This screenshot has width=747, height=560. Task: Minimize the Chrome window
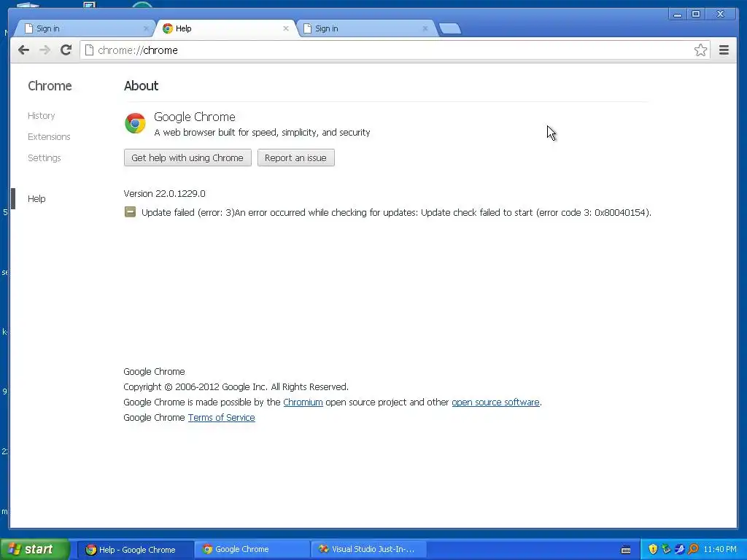point(678,15)
